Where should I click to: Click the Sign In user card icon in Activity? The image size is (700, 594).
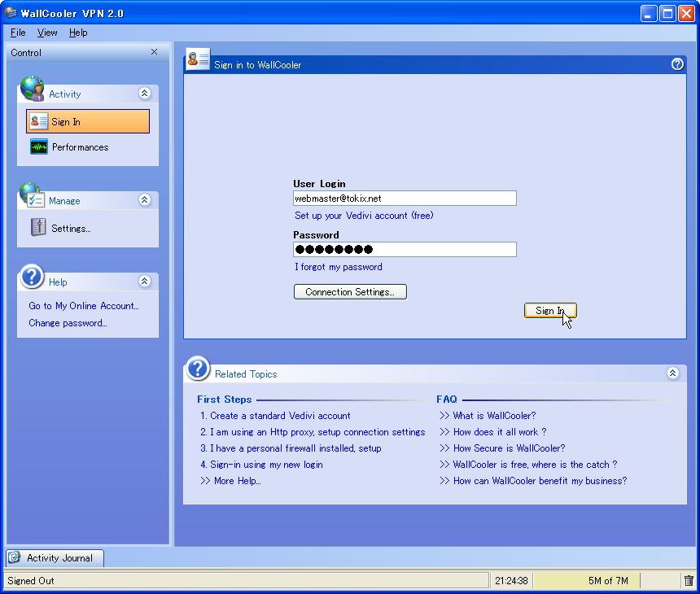point(38,121)
